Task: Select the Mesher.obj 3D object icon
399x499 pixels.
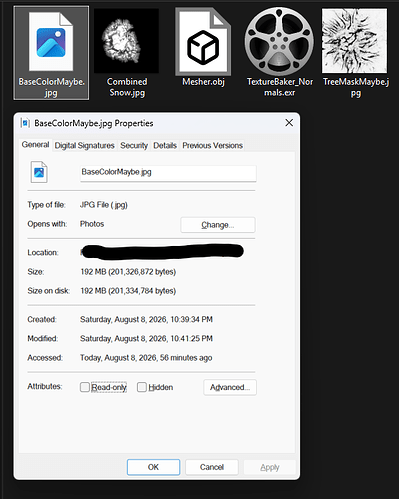Action: [203, 41]
